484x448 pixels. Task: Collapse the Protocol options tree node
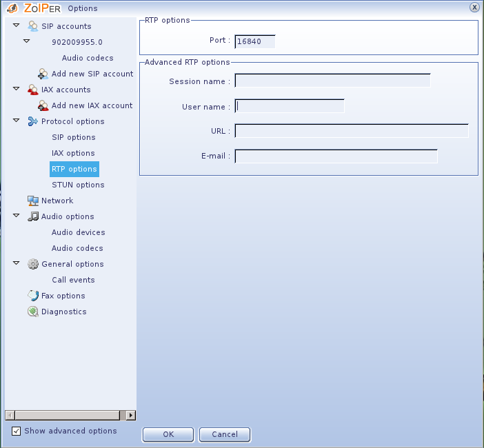[x=17, y=121]
